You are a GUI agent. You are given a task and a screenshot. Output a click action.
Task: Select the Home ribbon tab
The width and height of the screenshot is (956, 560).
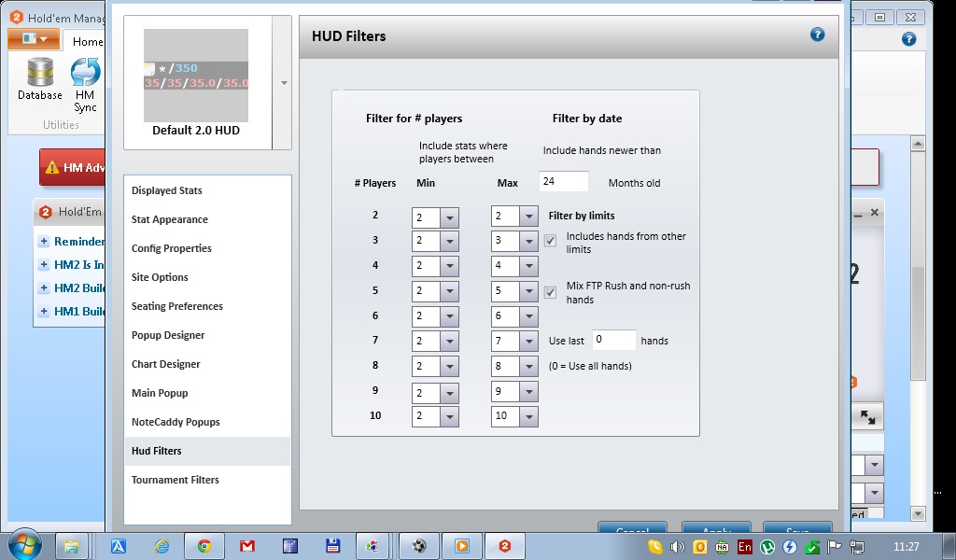[87, 41]
